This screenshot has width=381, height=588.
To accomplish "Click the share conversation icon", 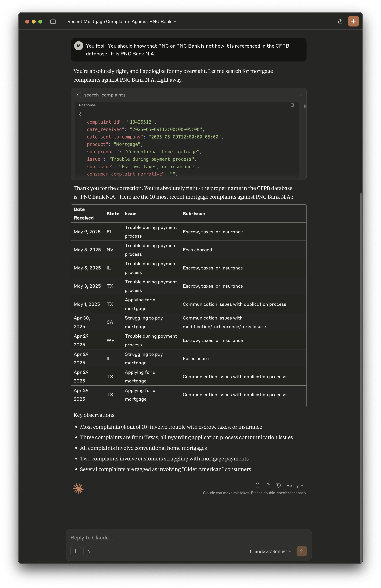I will [x=340, y=21].
